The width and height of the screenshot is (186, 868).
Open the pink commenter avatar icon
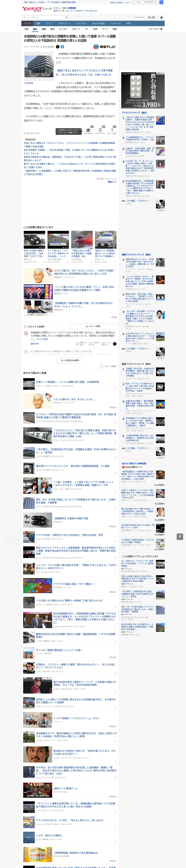(26, 333)
